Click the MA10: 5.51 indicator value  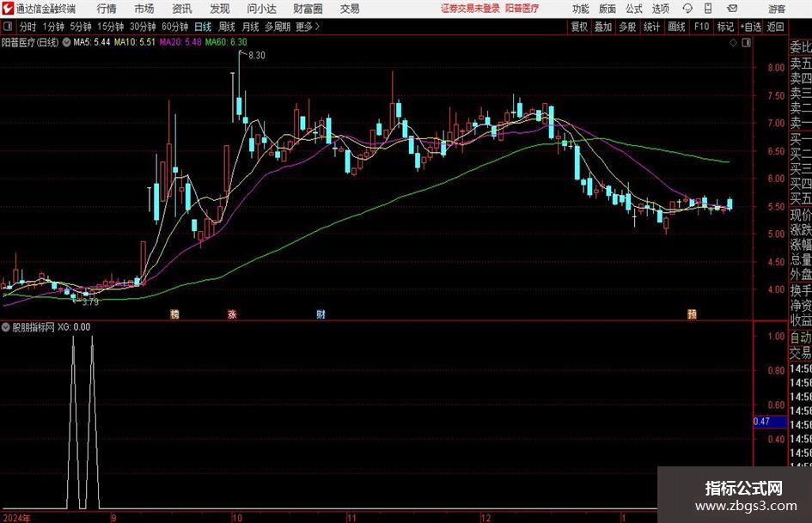[x=135, y=42]
